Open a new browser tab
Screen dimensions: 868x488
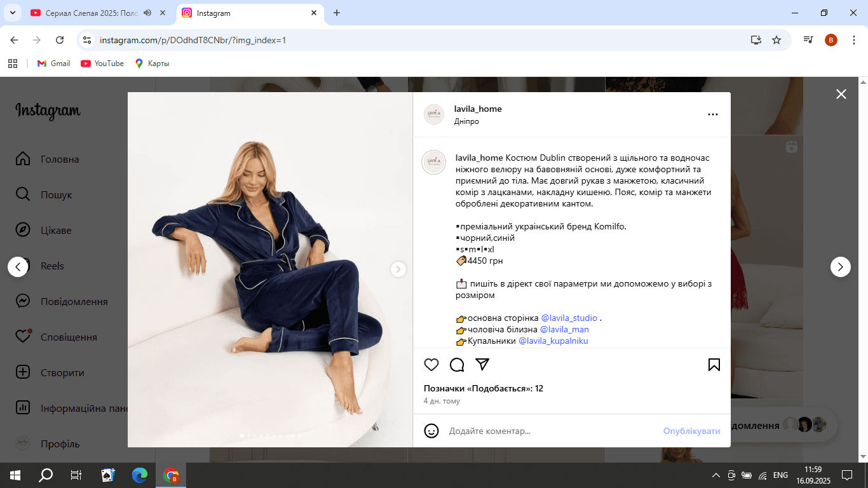(x=337, y=13)
